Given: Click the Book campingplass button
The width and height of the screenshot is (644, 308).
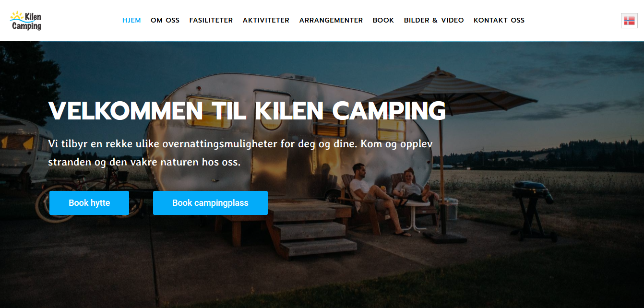Looking at the screenshot, I should click(x=210, y=203).
